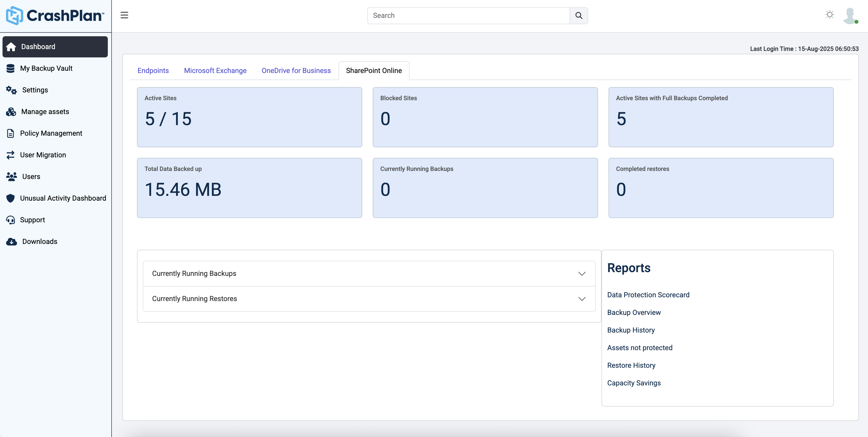
Task: Open Unusual Activity Dashboard shield icon
Action: pos(10,198)
